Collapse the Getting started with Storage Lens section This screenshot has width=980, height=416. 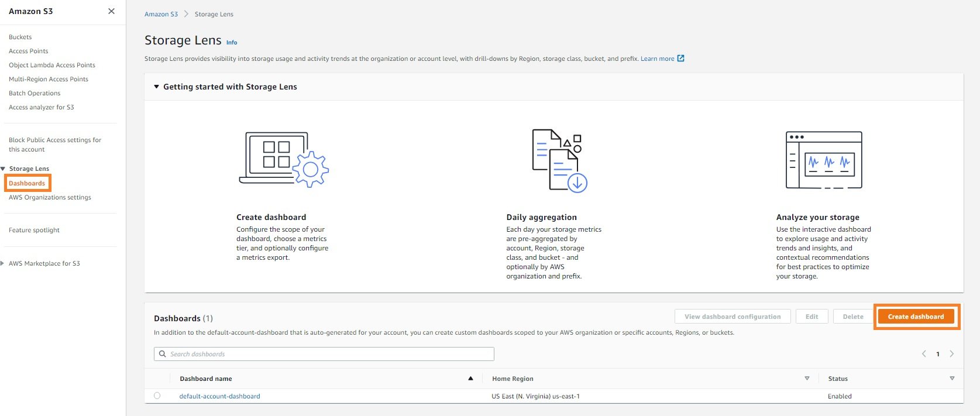point(156,87)
